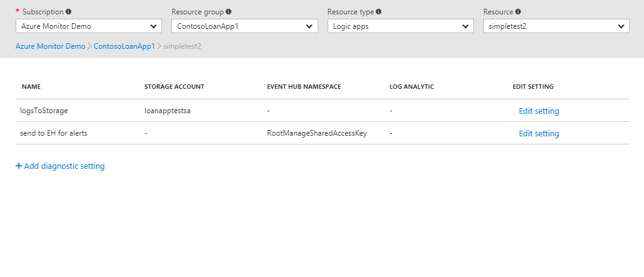Open the Resource type dropdown Logic apps
This screenshot has width=644, height=277.
(x=400, y=26)
